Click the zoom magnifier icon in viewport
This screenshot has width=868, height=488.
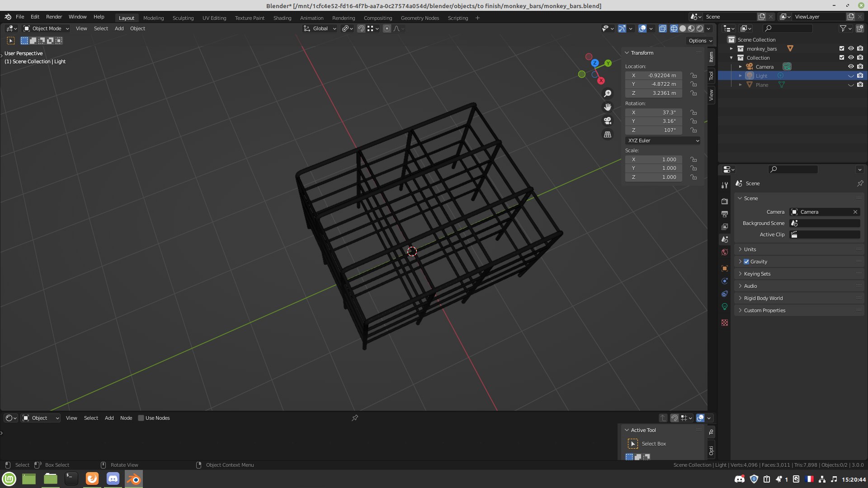pos(608,93)
